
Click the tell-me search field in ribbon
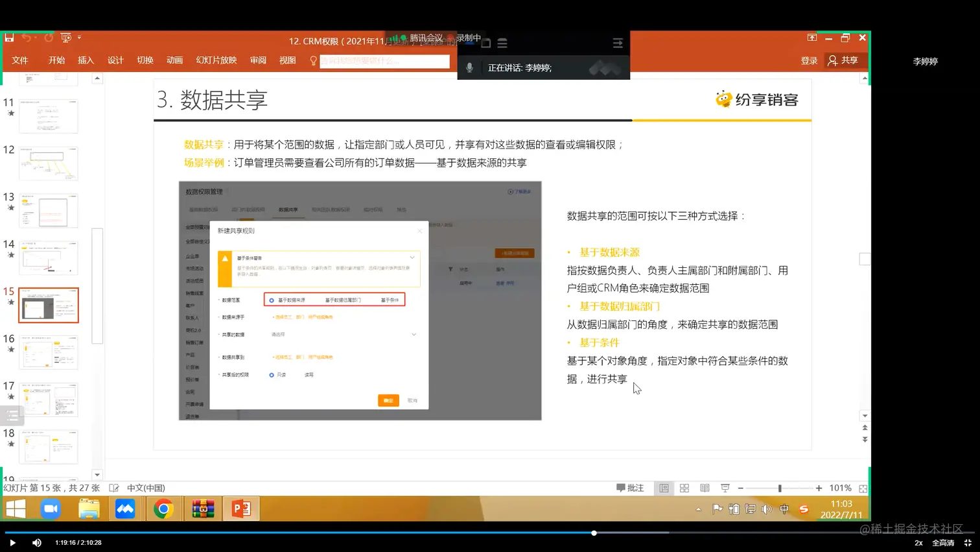[x=384, y=61]
